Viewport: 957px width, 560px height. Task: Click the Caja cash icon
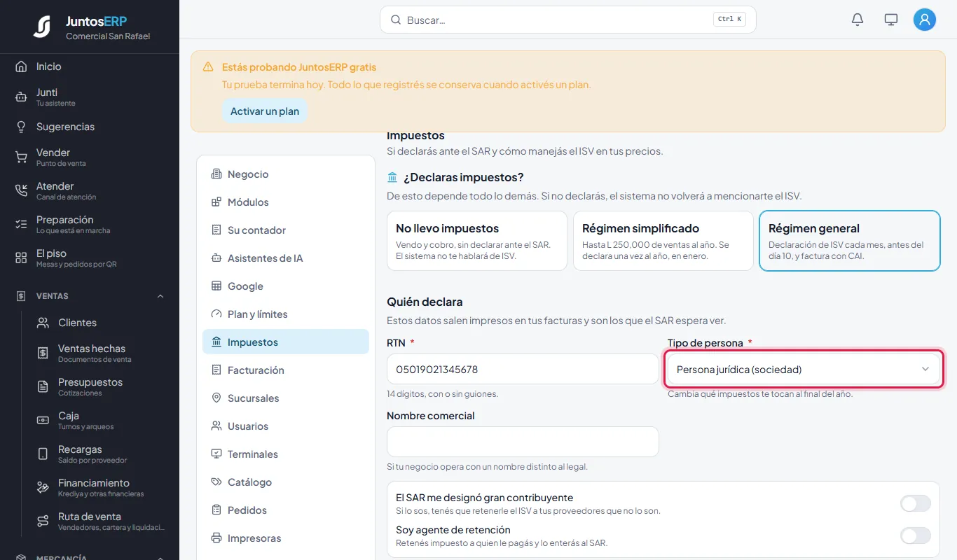pos(43,421)
